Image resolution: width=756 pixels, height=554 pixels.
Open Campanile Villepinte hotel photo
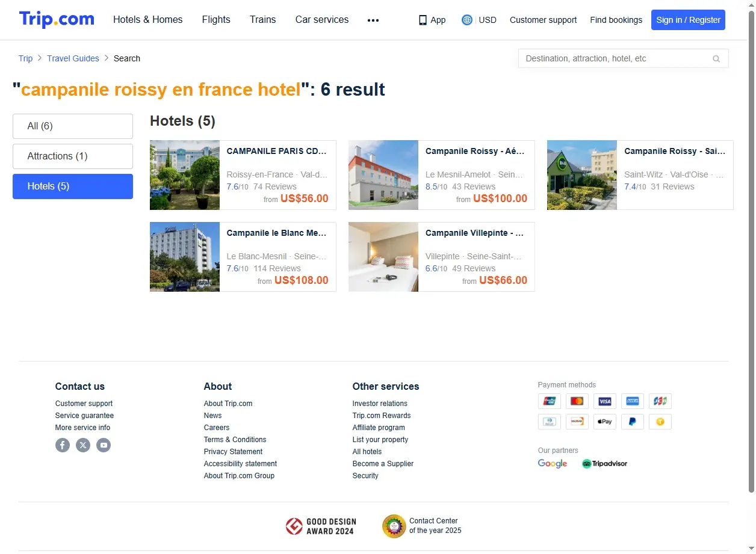coord(383,257)
